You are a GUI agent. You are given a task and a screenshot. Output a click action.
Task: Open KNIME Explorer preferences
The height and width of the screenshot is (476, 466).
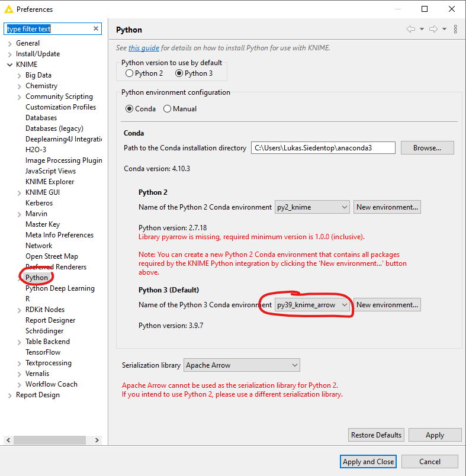50,182
